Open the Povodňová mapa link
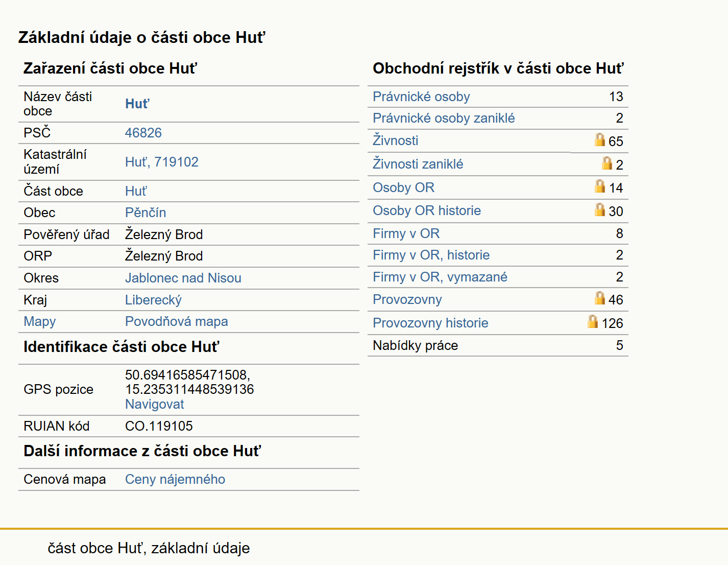 177,321
